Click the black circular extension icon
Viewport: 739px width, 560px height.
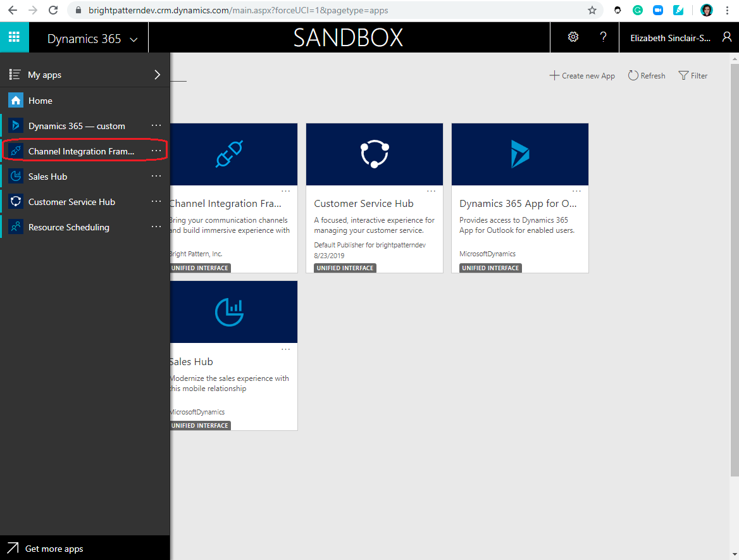[x=618, y=10]
